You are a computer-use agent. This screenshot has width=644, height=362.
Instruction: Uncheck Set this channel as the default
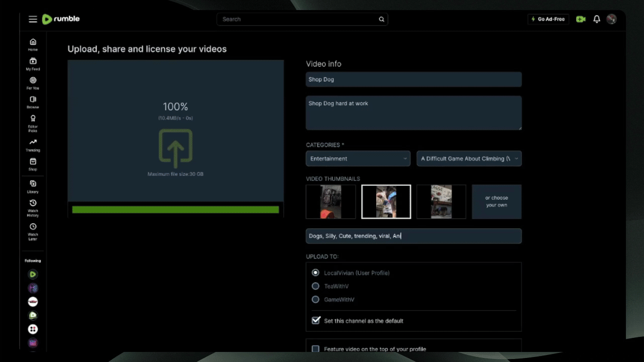[x=315, y=320]
